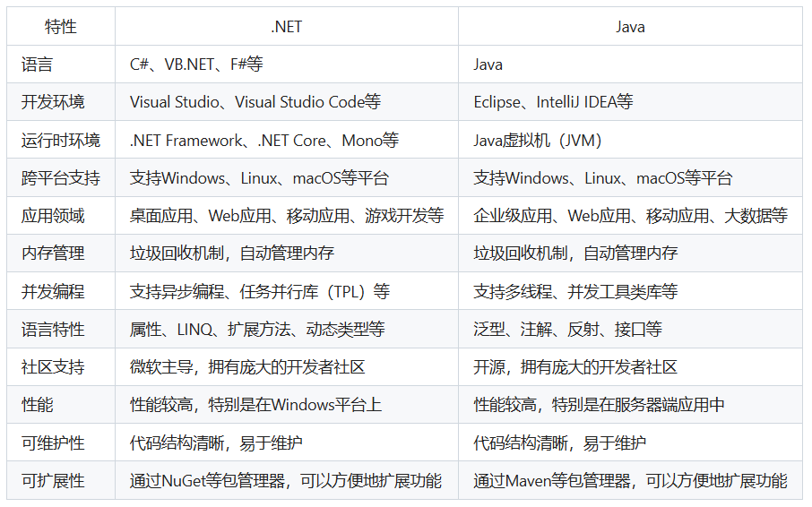Select the '可扩展性' row label

(61, 480)
